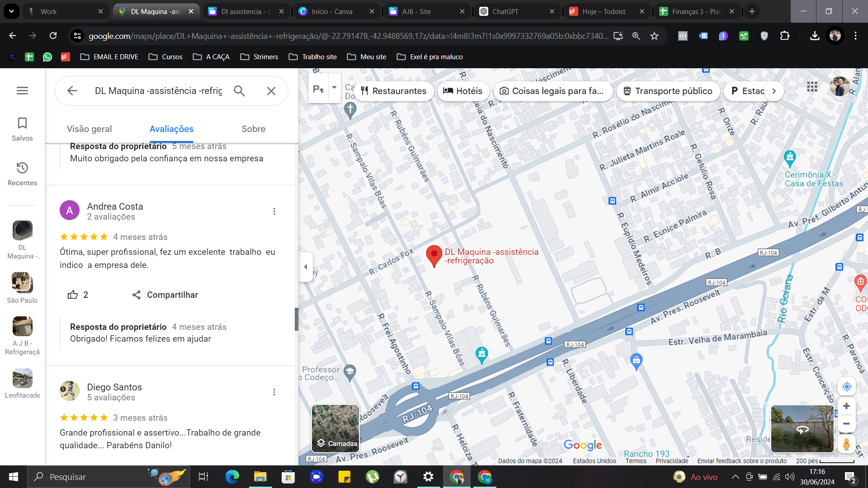868x488 pixels.
Task: Click the search magnifier icon
Action: tap(239, 91)
